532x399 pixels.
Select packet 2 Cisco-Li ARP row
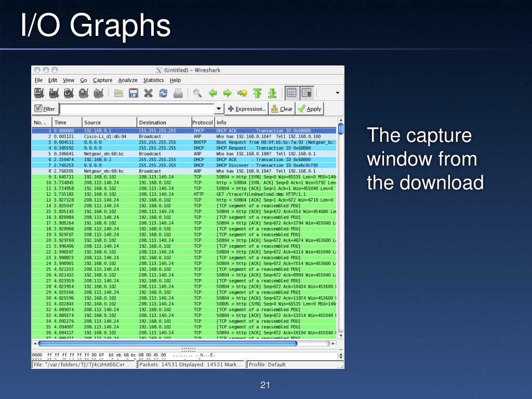click(x=184, y=137)
